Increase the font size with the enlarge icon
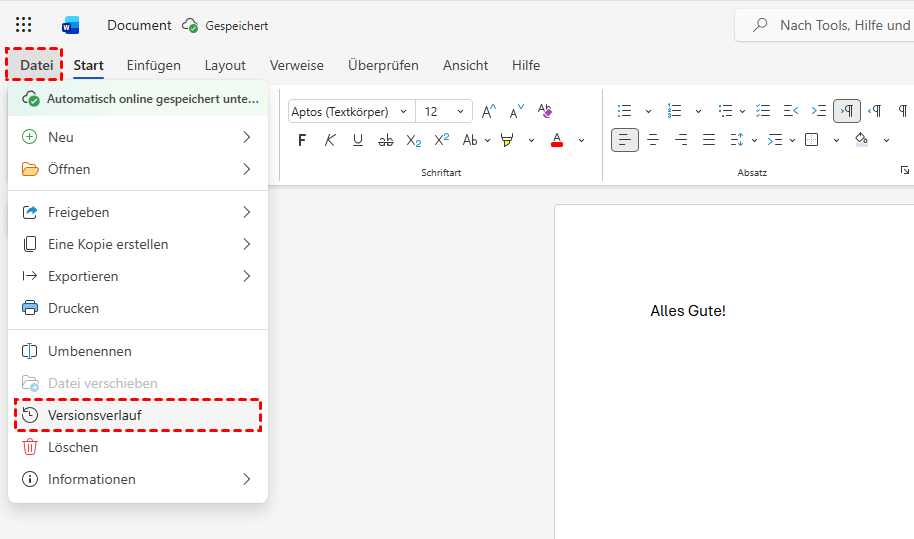This screenshot has width=914, height=539. click(x=489, y=111)
